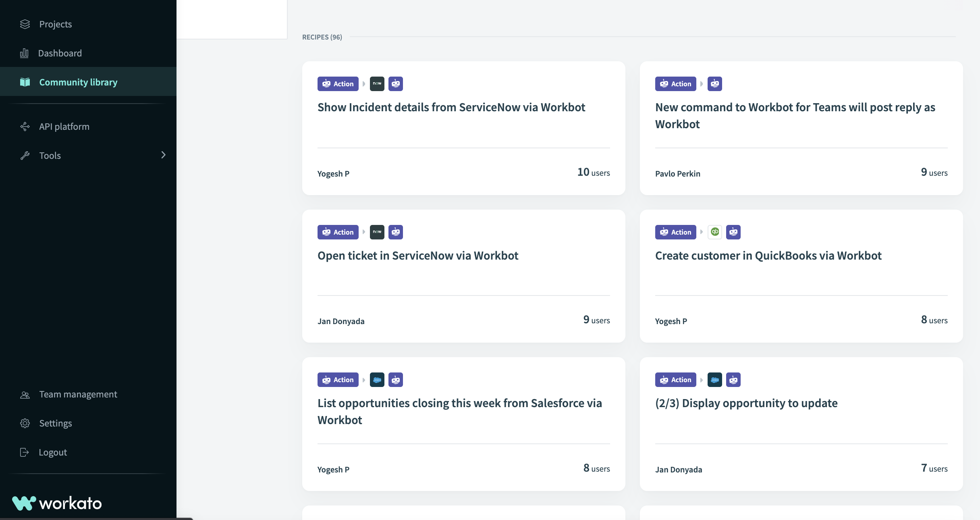Click the Tools wrench icon
The width and height of the screenshot is (980, 520).
[25, 156]
